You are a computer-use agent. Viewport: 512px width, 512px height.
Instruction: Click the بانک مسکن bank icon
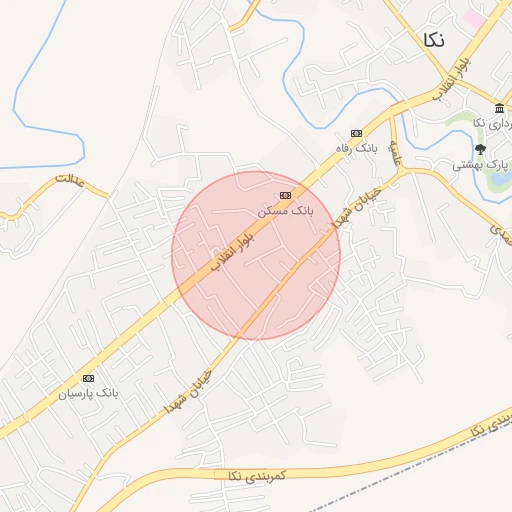[285, 196]
